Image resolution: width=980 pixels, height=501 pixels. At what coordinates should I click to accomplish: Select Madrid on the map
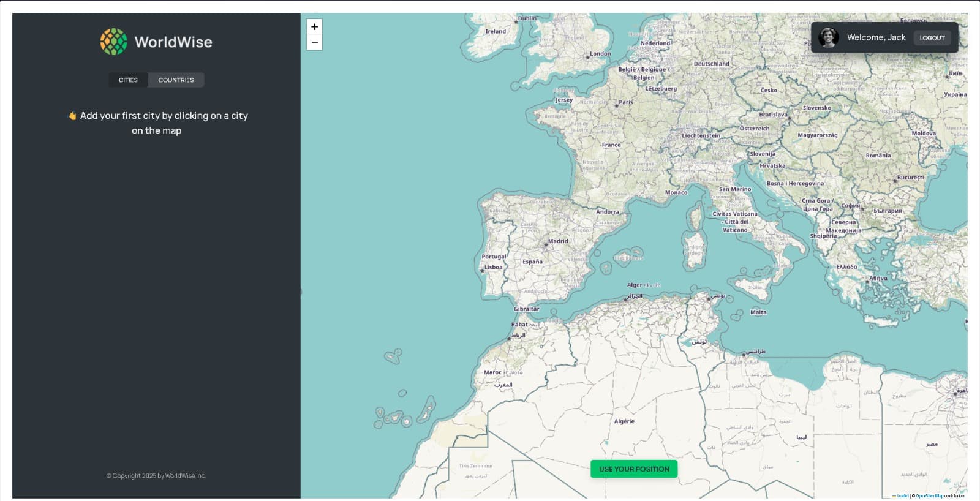click(x=557, y=241)
